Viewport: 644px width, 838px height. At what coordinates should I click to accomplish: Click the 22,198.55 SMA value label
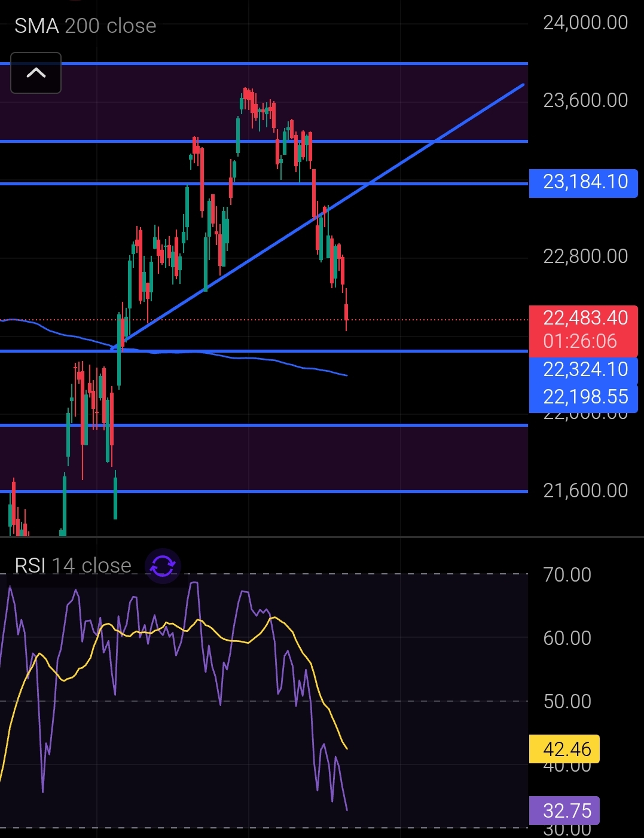[584, 397]
